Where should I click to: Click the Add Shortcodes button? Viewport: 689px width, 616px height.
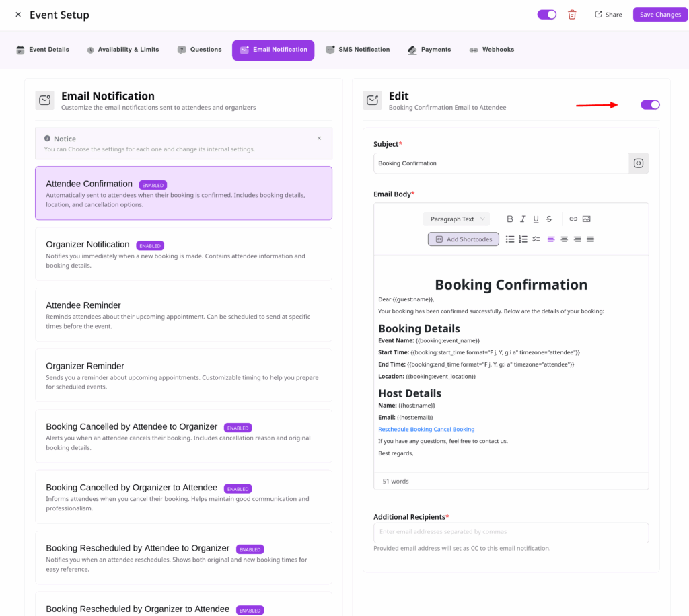click(463, 239)
